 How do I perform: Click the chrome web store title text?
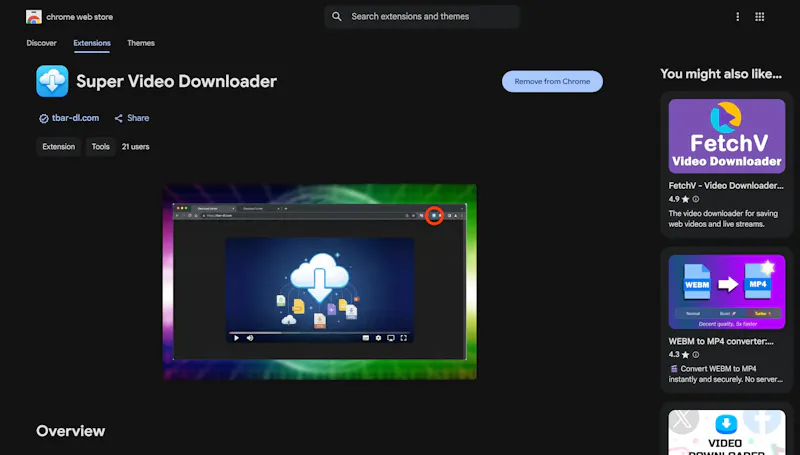click(x=80, y=17)
